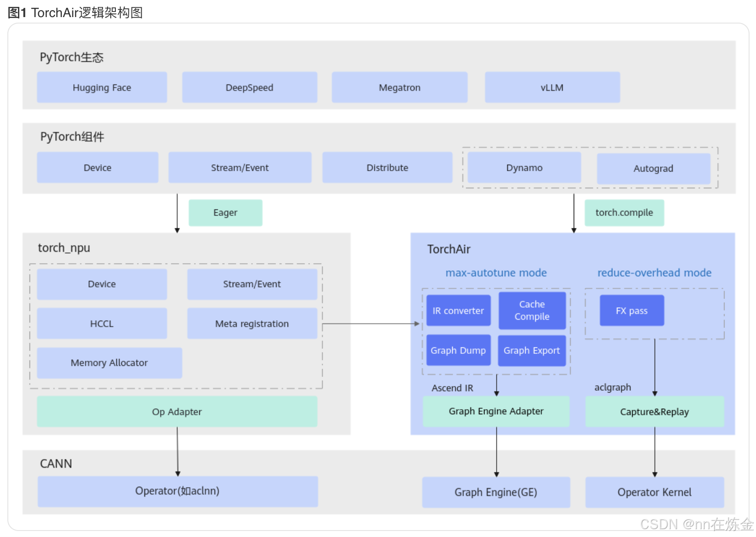Screen dimensions: 756x537
Task: Click Stream/Event box in PyTorch组件 row
Action: [240, 167]
